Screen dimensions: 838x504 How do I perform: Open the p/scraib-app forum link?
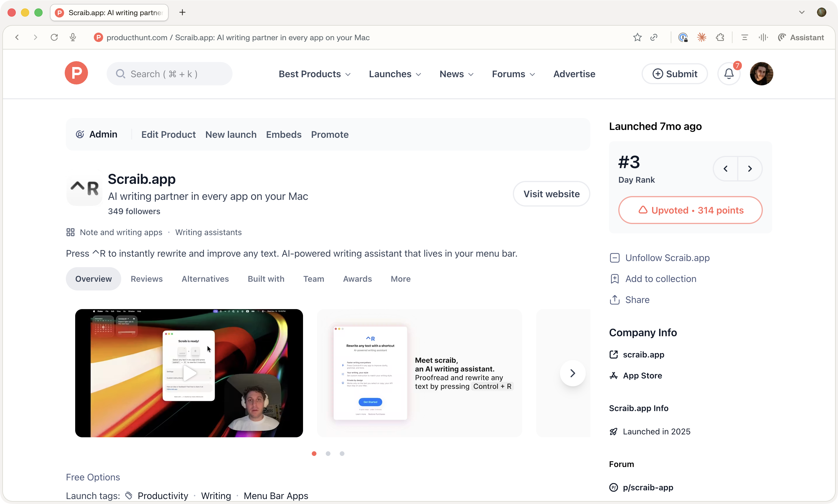(x=641, y=487)
